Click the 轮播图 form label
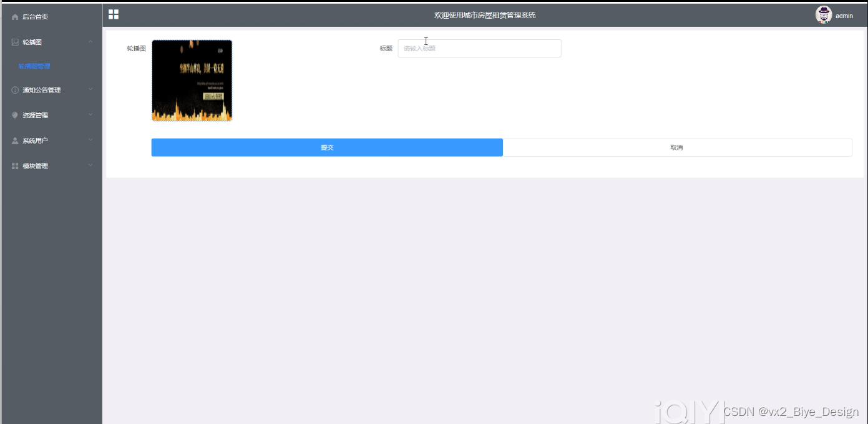Screen dimensions: 868x424 136,49
